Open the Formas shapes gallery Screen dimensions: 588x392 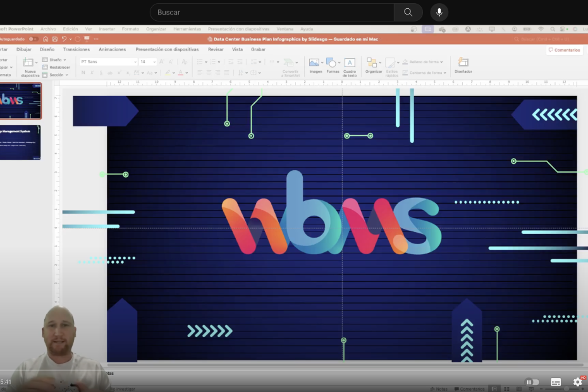click(333, 66)
